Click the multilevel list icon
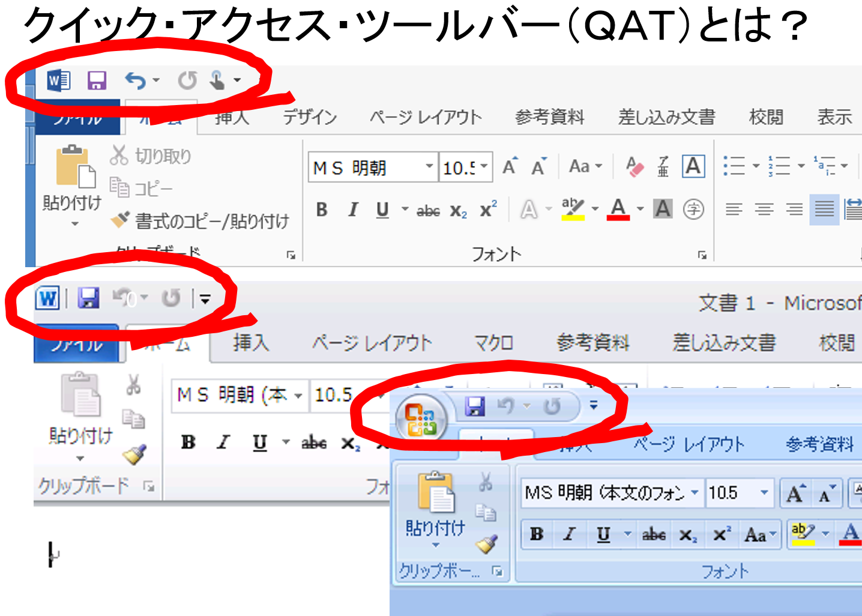The width and height of the screenshot is (862, 616). click(824, 165)
